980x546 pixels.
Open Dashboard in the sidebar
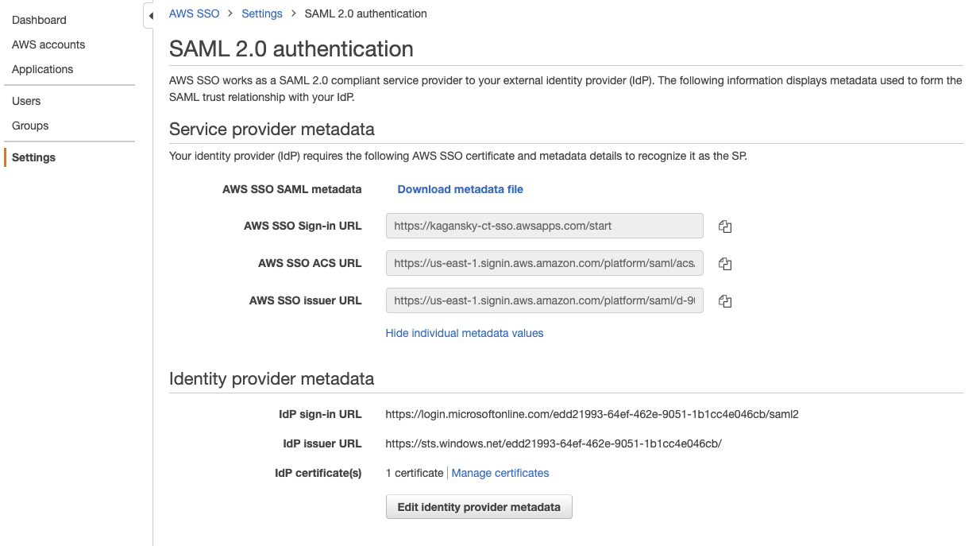point(39,20)
